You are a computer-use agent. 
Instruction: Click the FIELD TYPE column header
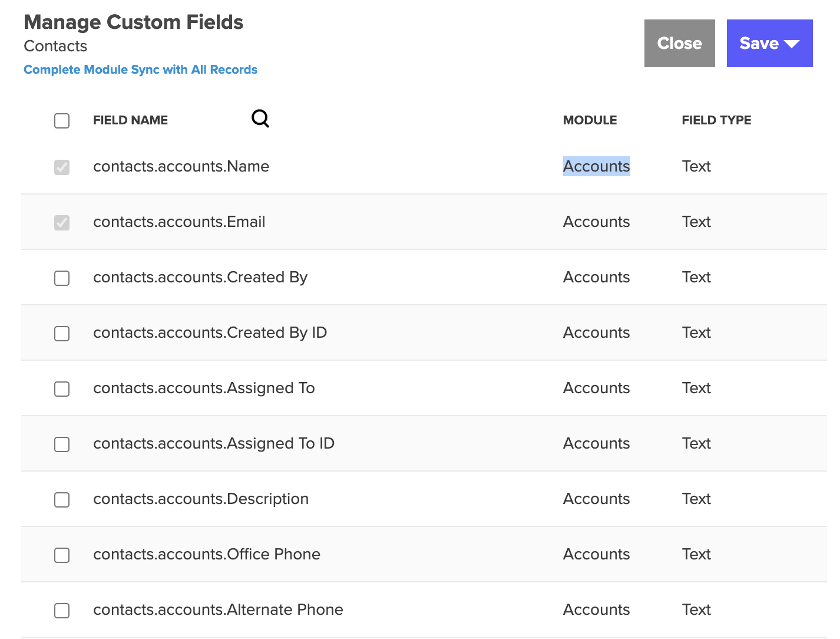click(716, 120)
